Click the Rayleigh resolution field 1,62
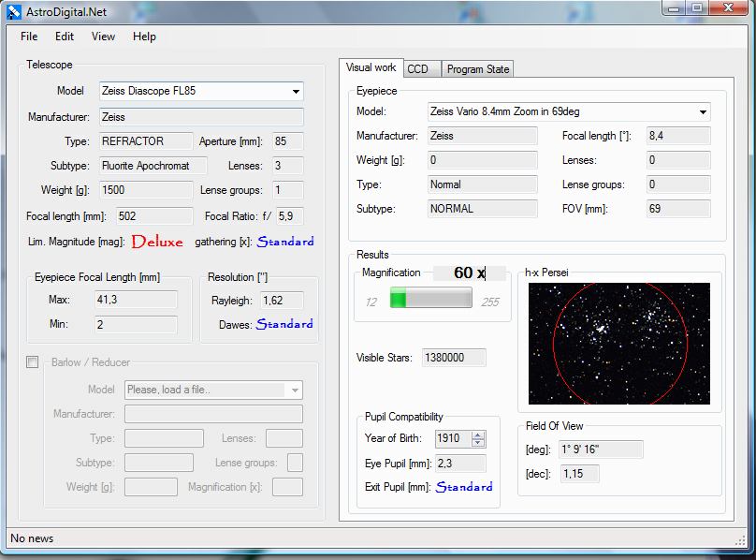756x560 pixels. [282, 301]
